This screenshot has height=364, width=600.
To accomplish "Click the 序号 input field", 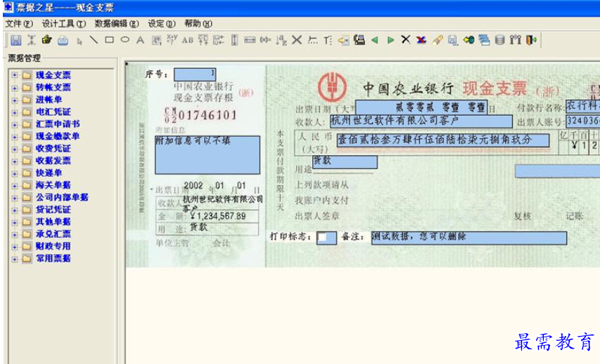I will pos(195,74).
